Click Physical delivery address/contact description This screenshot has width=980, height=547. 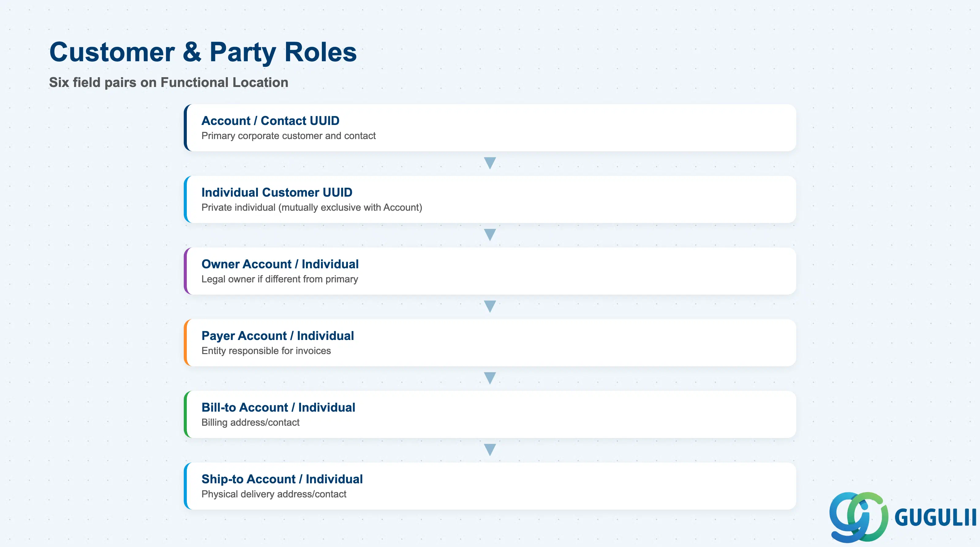click(x=273, y=494)
